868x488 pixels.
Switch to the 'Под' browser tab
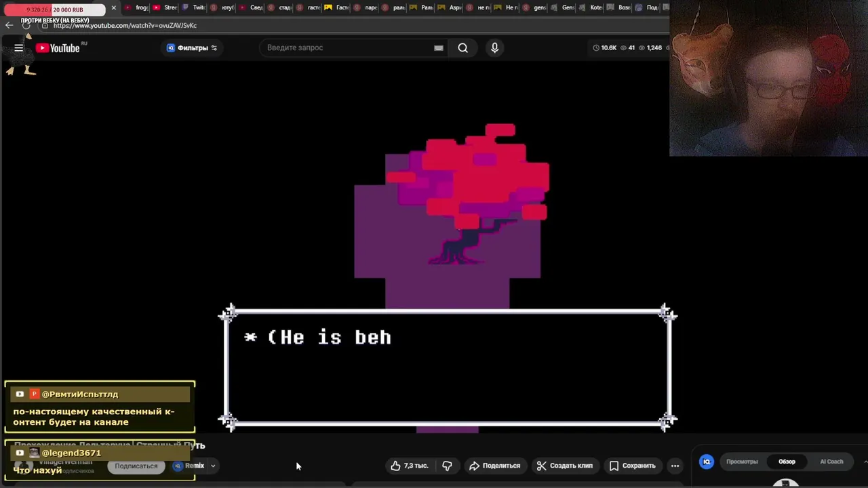tap(648, 7)
